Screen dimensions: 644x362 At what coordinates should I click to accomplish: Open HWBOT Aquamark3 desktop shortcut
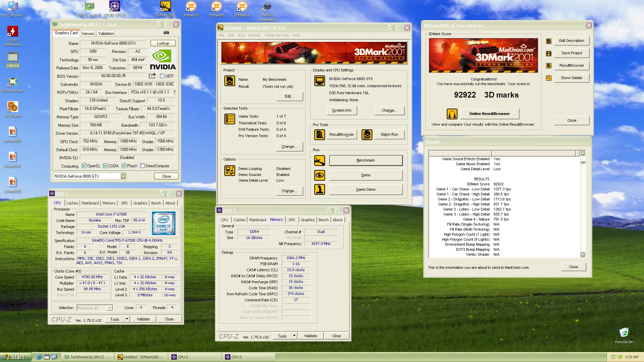coord(267,11)
